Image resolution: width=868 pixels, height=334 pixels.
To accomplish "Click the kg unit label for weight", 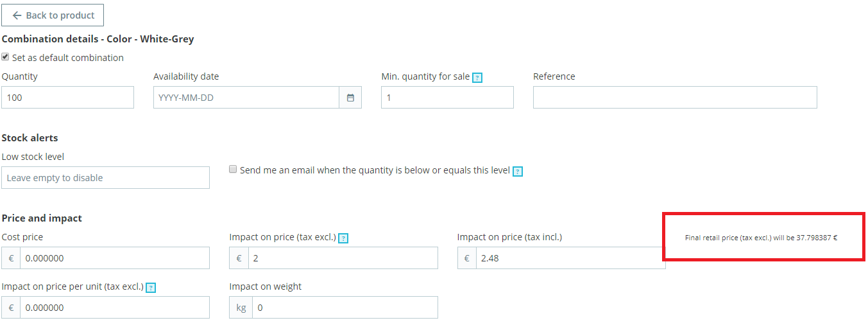I will tap(241, 308).
